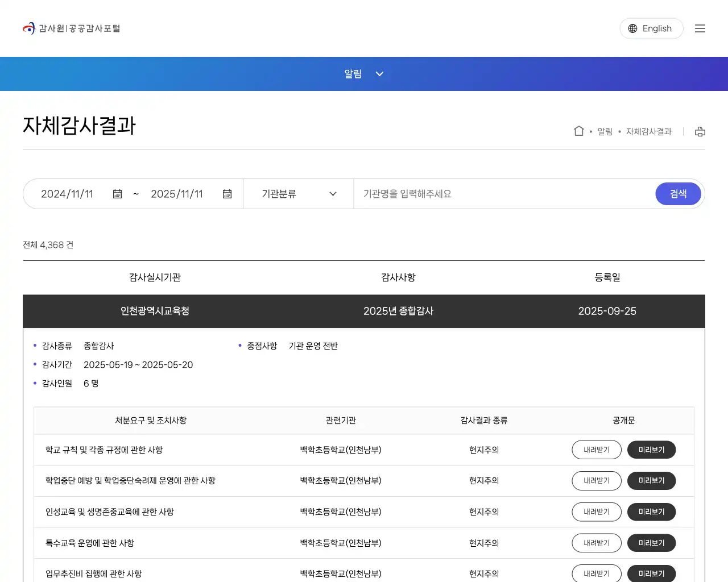The height and width of the screenshot is (582, 728).
Task: Open the calendar picker for the end date
Action: pyautogui.click(x=227, y=194)
